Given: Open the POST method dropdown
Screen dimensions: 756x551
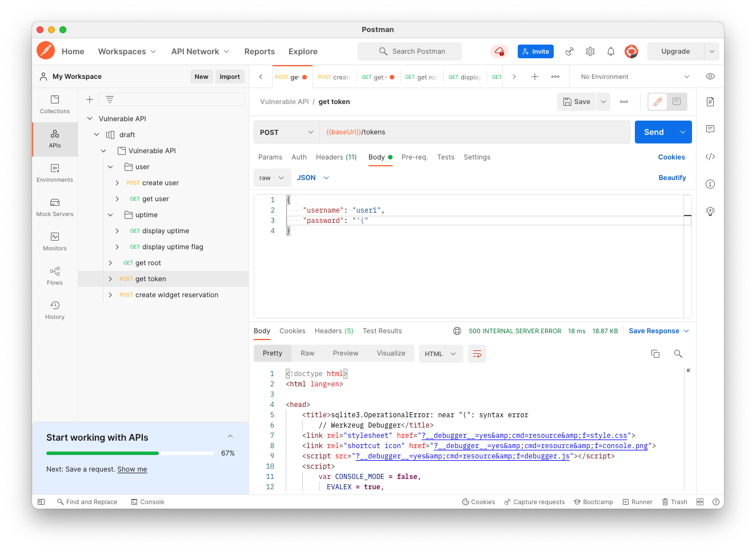Looking at the screenshot, I should [x=286, y=132].
